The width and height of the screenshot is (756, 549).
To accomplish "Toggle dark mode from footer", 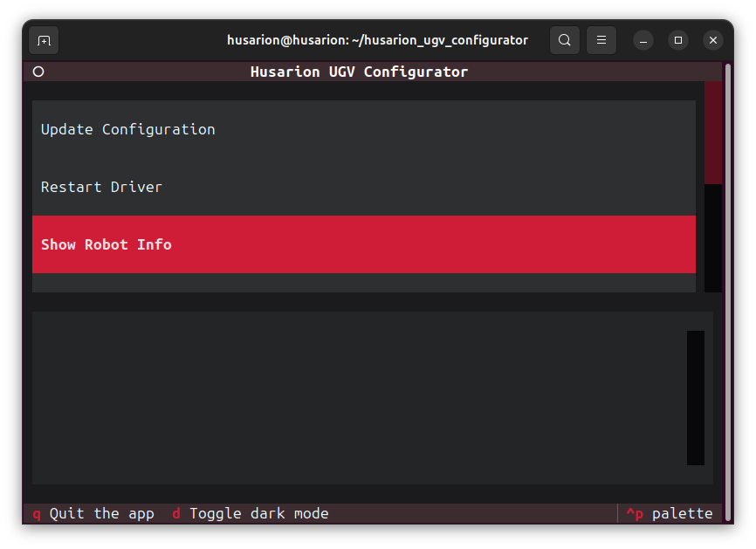I will click(x=251, y=514).
